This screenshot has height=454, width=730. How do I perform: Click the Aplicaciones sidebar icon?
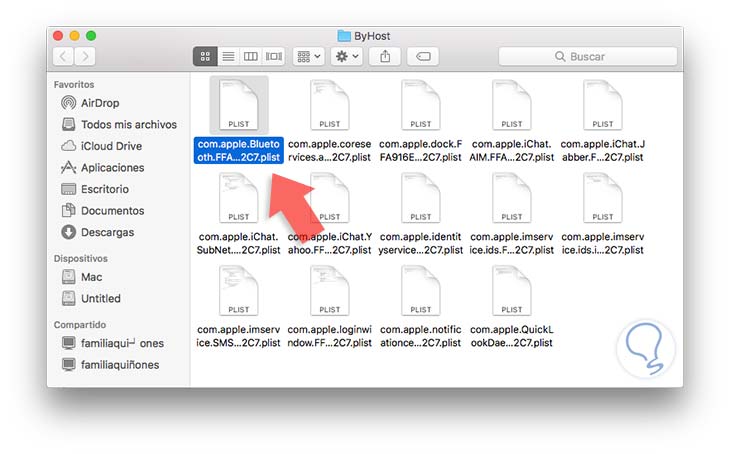tap(68, 167)
